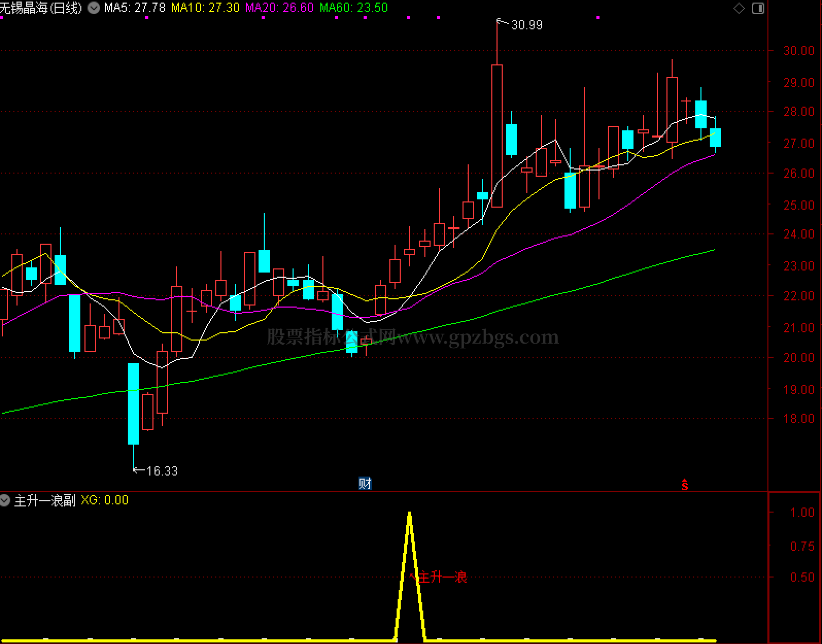Click the 1.00 indicator axis label
The width and height of the screenshot is (822, 644).
pos(802,512)
